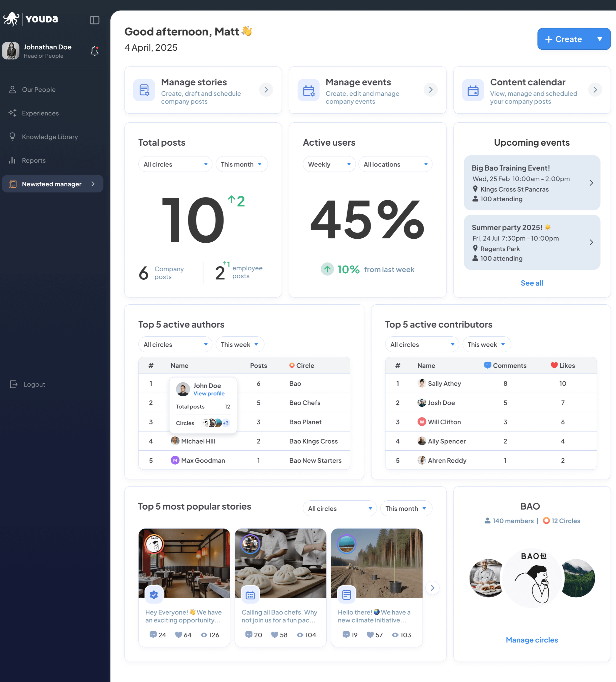This screenshot has height=682, width=616.
Task: Open the Bao chefs story thumbnail
Action: (x=280, y=563)
